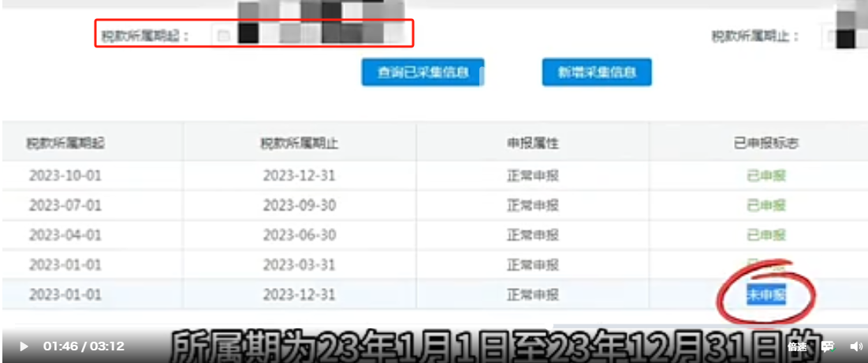Select the highlighted 未申报 status
Screen dimensions: 868x363
coord(766,295)
